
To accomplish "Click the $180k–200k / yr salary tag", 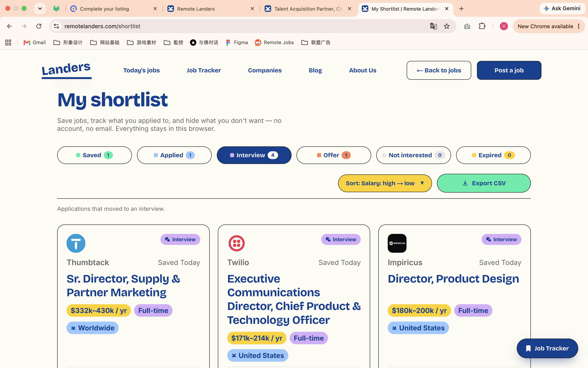I will (419, 311).
